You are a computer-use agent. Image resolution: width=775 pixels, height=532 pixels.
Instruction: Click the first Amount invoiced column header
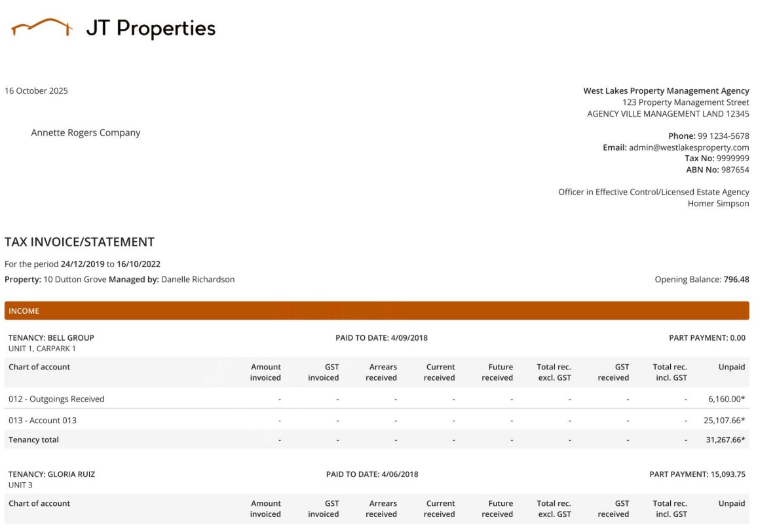265,372
